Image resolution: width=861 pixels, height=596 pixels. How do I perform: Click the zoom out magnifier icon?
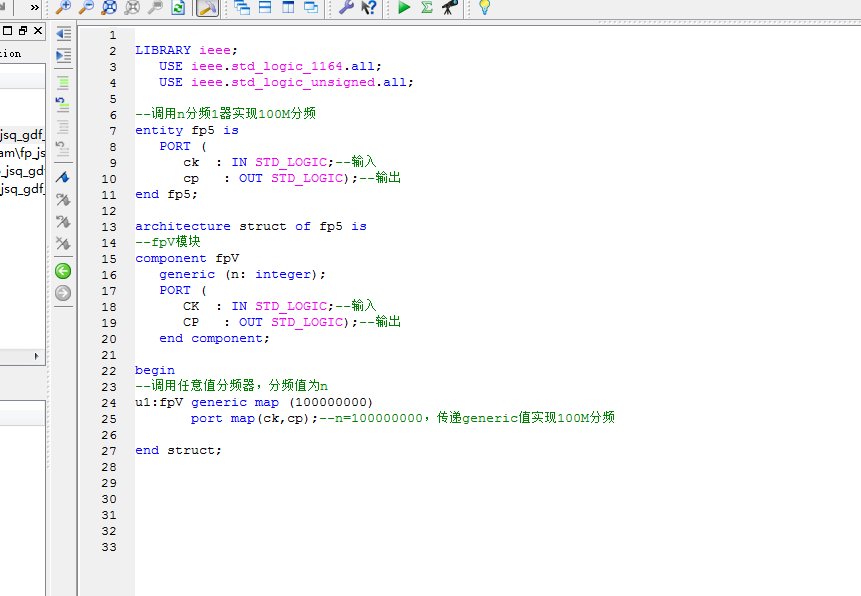pos(86,8)
